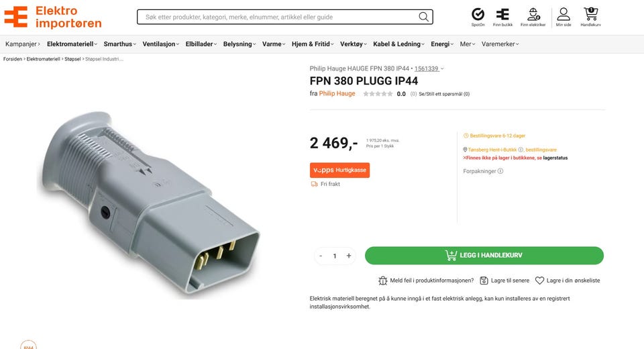Increase quantity with the plus button
The width and height of the screenshot is (644, 349).
tap(349, 256)
